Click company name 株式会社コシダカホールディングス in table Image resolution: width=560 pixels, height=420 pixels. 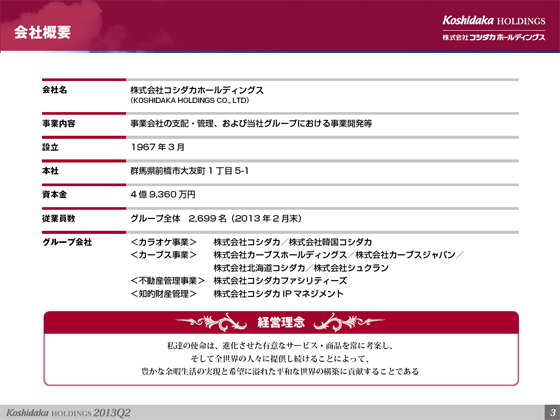pyautogui.click(x=197, y=90)
